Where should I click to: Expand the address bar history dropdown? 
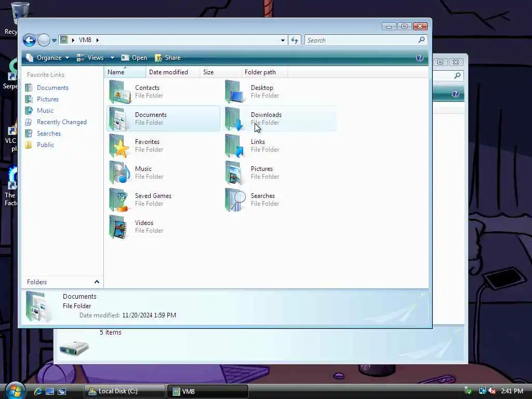283,41
